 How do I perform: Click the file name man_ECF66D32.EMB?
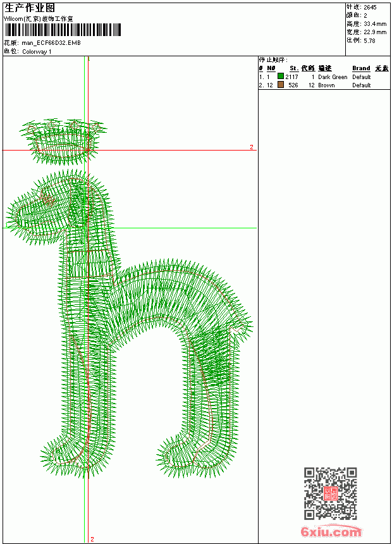click(51, 43)
